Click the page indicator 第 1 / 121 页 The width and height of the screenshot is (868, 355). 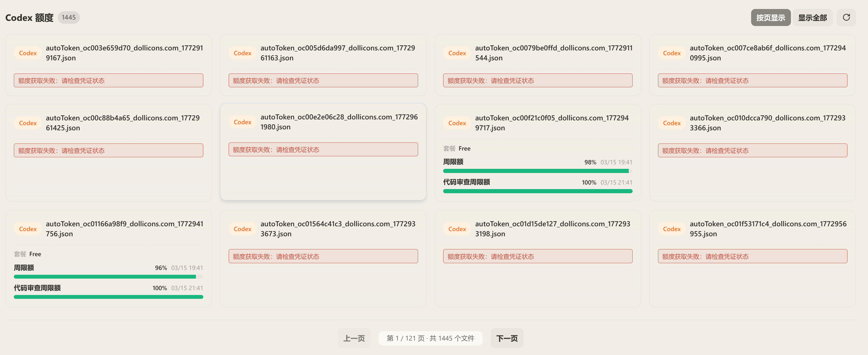[430, 338]
